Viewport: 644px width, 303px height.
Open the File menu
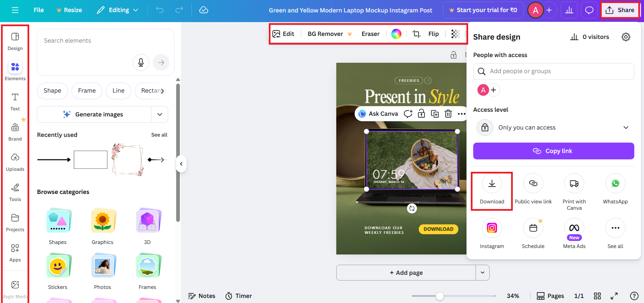39,10
